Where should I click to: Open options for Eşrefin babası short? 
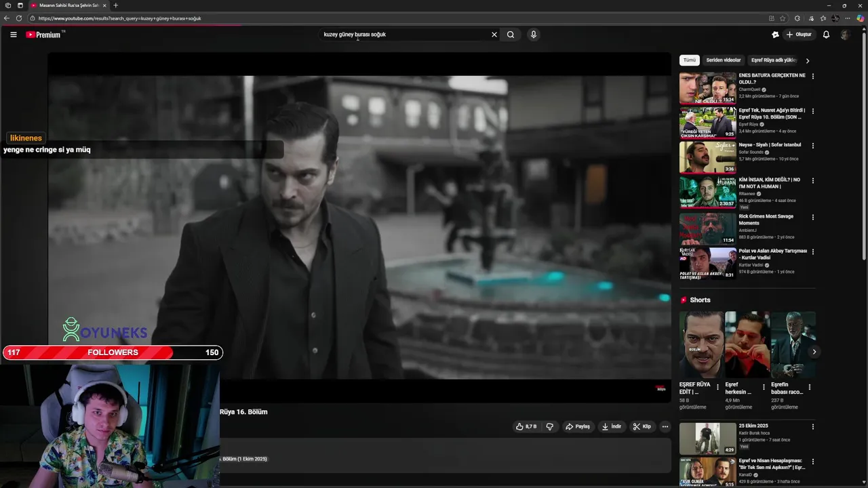809,387
